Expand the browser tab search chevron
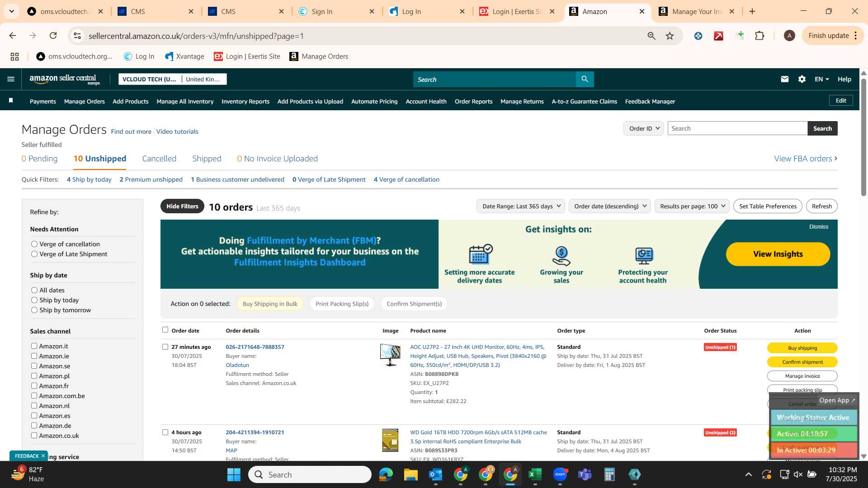 [11, 11]
